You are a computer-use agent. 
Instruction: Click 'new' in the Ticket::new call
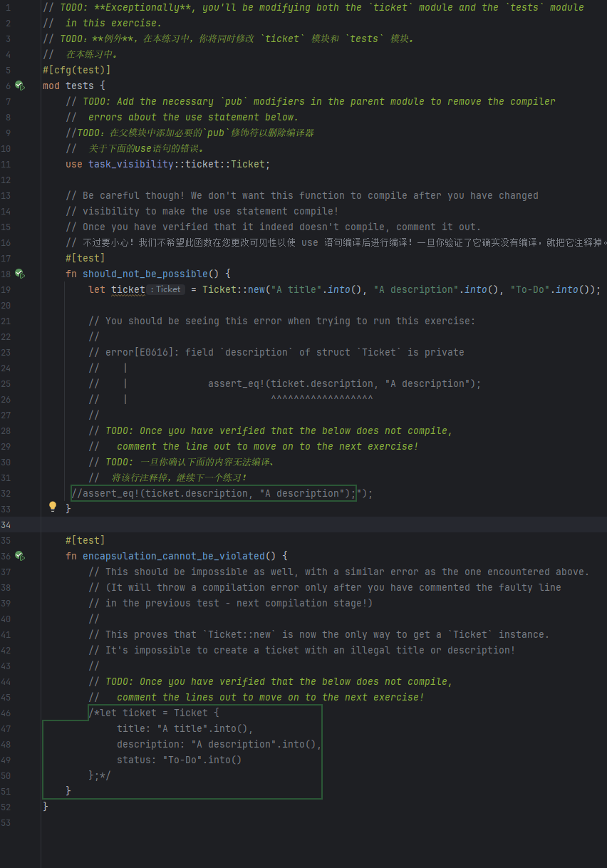point(256,289)
